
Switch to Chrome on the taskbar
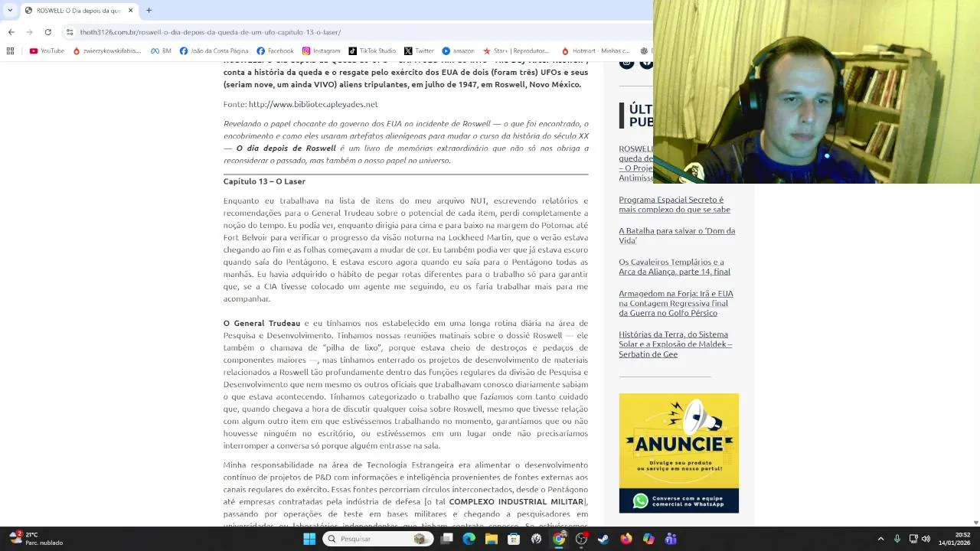pyautogui.click(x=559, y=539)
